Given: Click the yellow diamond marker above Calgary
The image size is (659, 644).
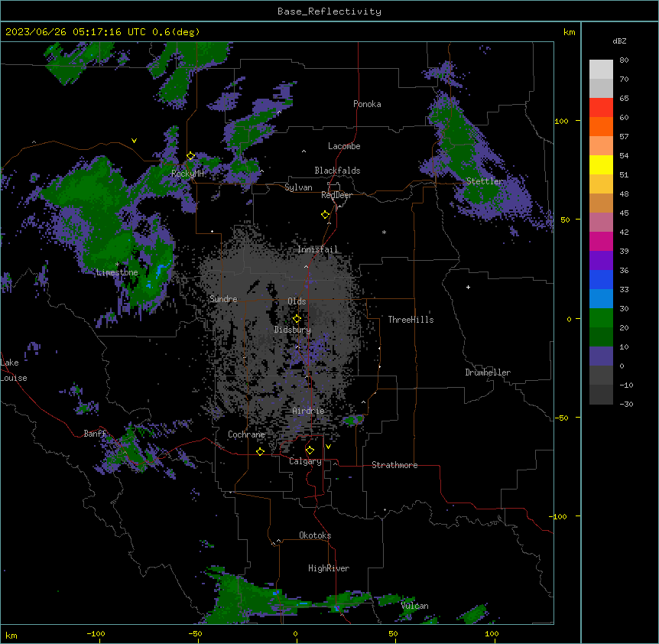Looking at the screenshot, I should click(310, 450).
